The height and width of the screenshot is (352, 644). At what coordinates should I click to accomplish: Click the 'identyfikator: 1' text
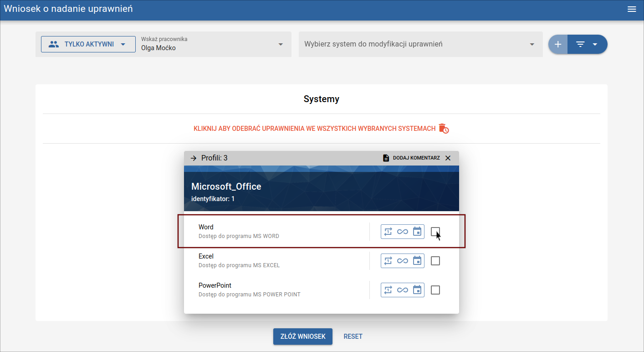(x=213, y=199)
